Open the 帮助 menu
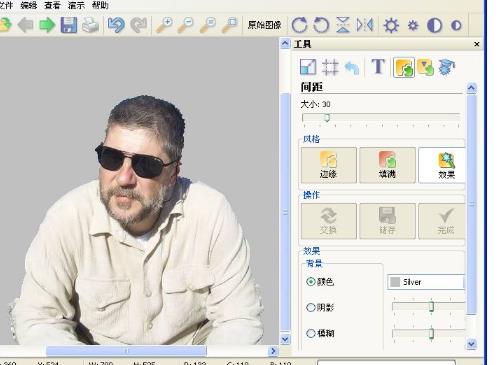This screenshot has height=365, width=502. tap(100, 5)
